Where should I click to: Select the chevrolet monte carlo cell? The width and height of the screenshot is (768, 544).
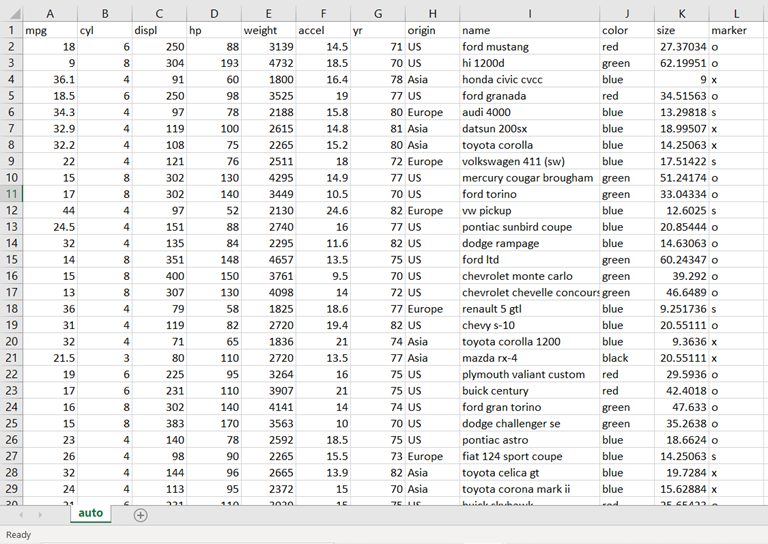pos(529,276)
